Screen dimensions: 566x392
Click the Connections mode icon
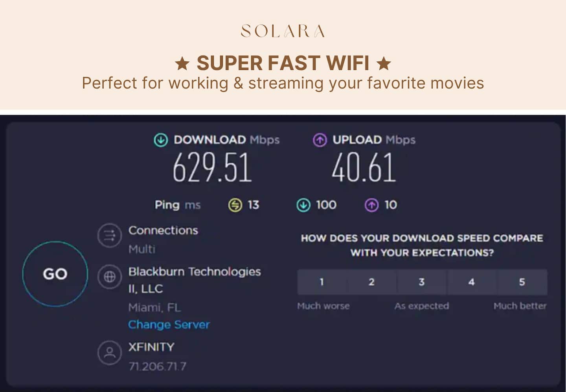click(x=110, y=236)
